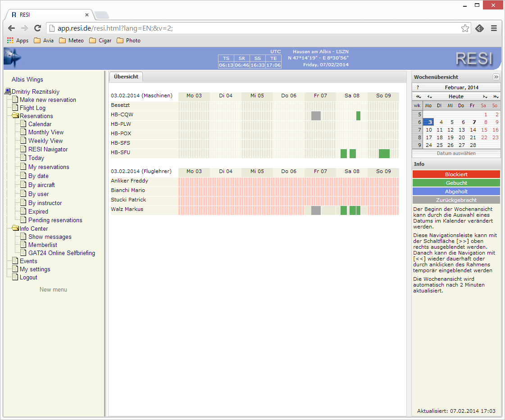Bookmark page with the star icon
Viewport: 505px width, 420px height.
[x=465, y=28]
